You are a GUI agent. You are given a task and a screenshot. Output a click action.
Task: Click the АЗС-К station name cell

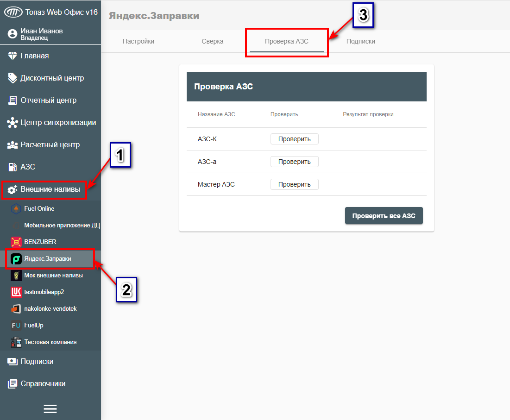point(207,139)
